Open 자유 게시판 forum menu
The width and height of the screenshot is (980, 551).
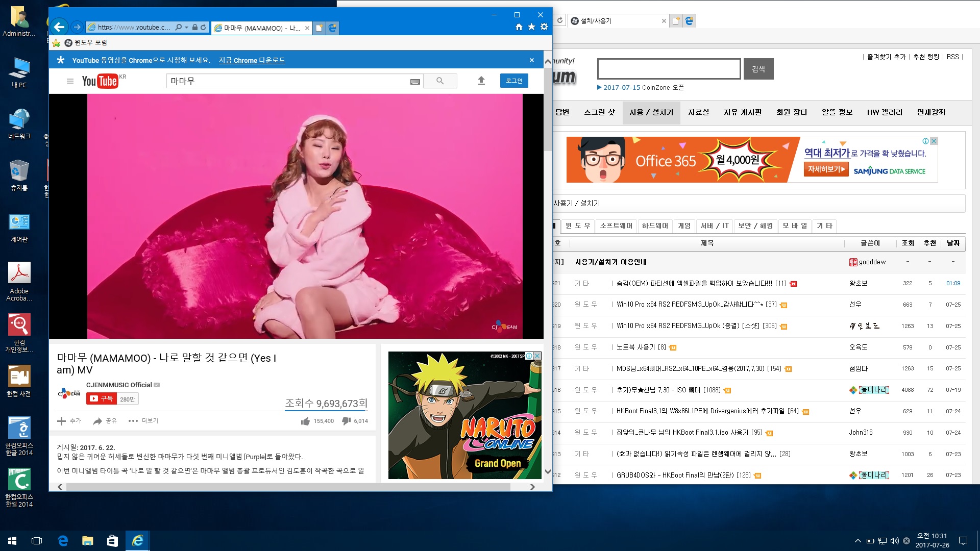tap(743, 112)
